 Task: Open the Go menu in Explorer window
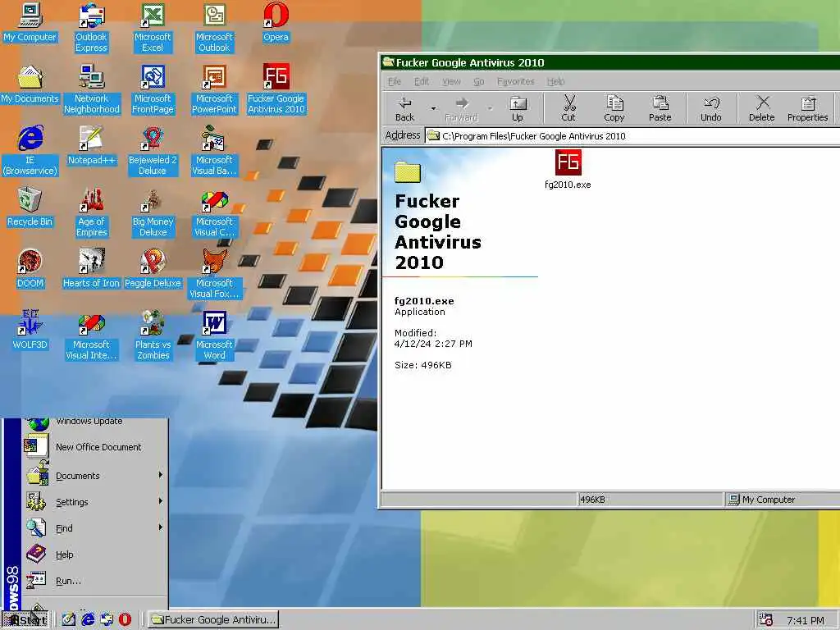point(479,81)
